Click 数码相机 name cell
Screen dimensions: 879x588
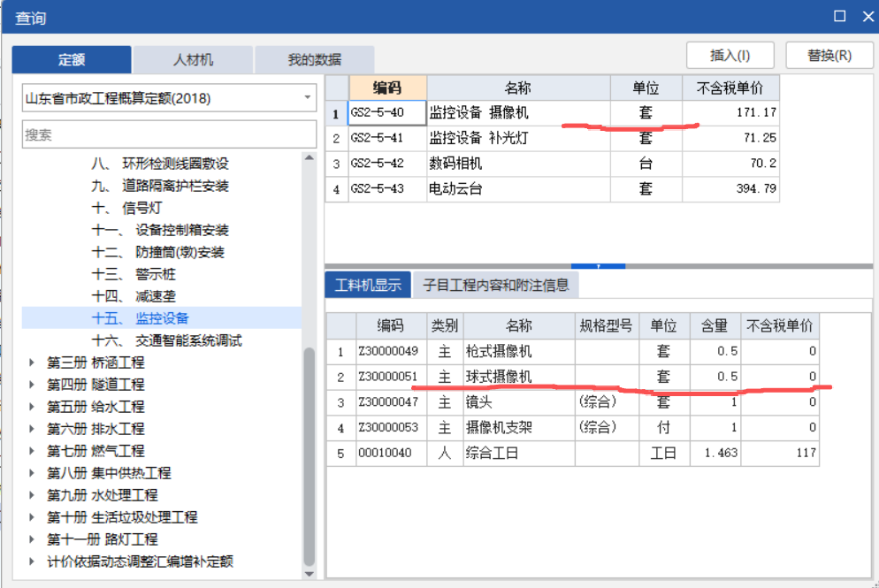[518, 163]
